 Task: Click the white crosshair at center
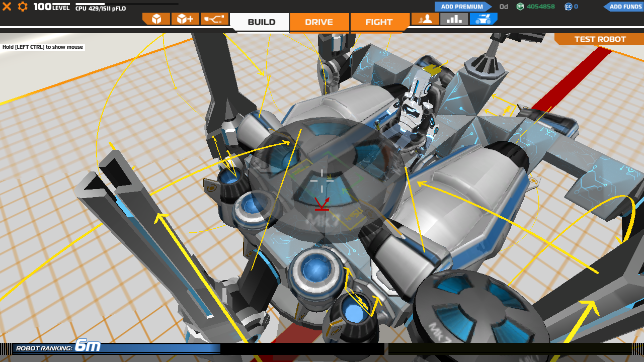[x=322, y=180]
